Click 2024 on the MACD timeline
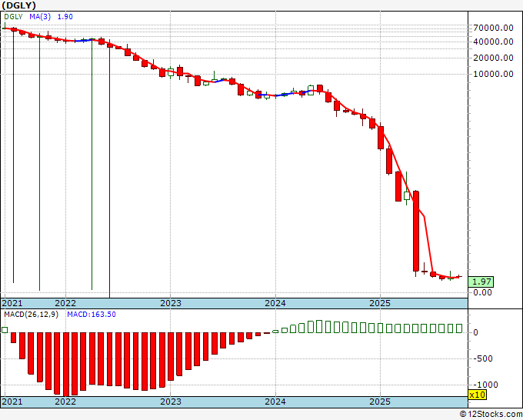The height and width of the screenshot is (420, 523). (x=275, y=402)
